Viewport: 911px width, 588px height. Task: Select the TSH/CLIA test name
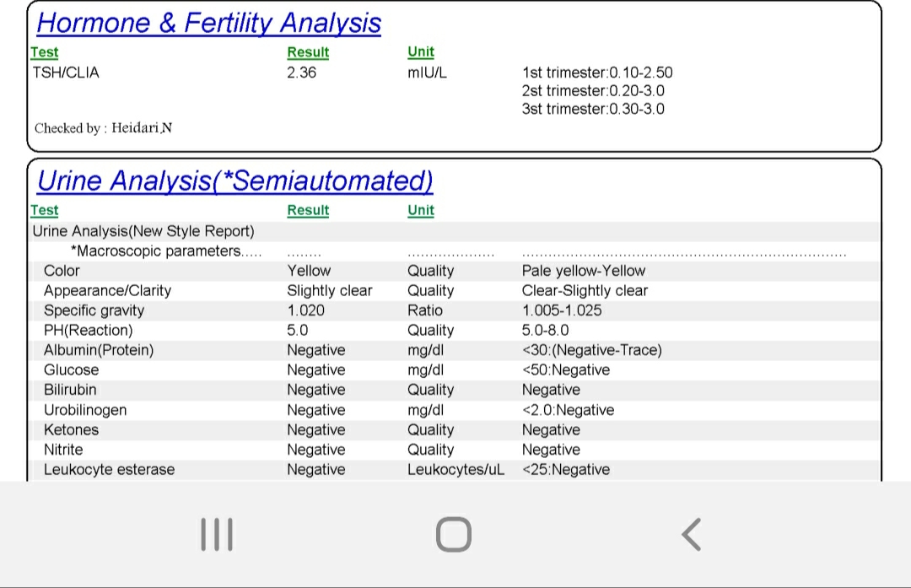[x=66, y=73]
